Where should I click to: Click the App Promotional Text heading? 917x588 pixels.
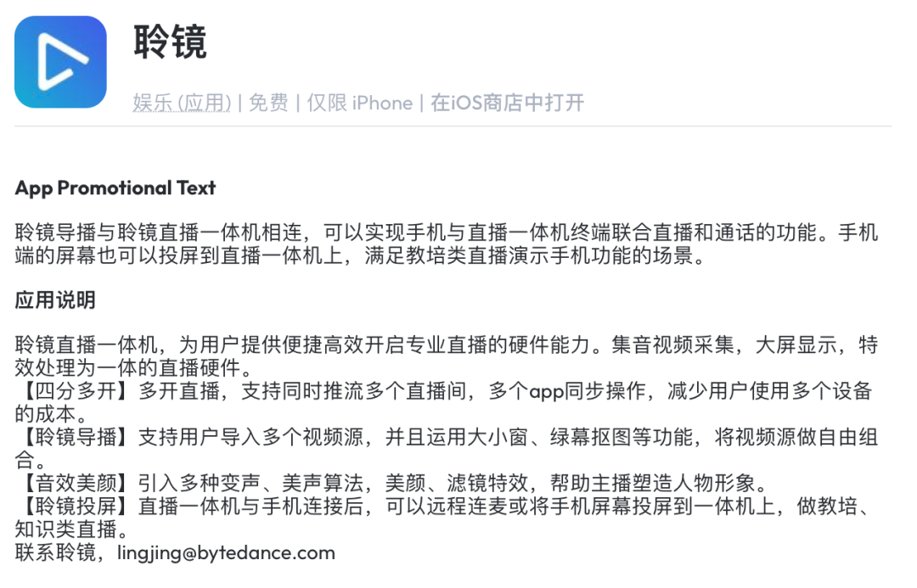coord(115,188)
